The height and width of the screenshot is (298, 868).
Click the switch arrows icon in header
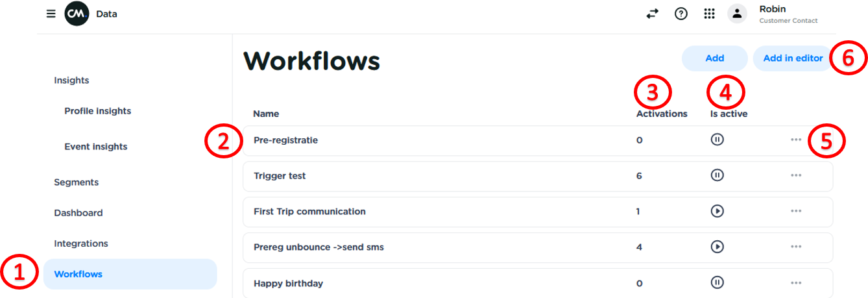[652, 14]
